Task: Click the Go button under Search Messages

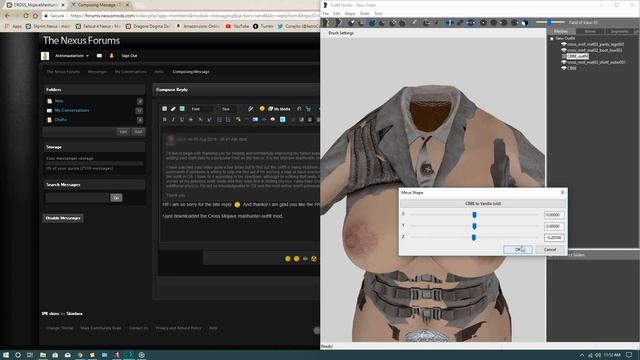Action: (116, 198)
